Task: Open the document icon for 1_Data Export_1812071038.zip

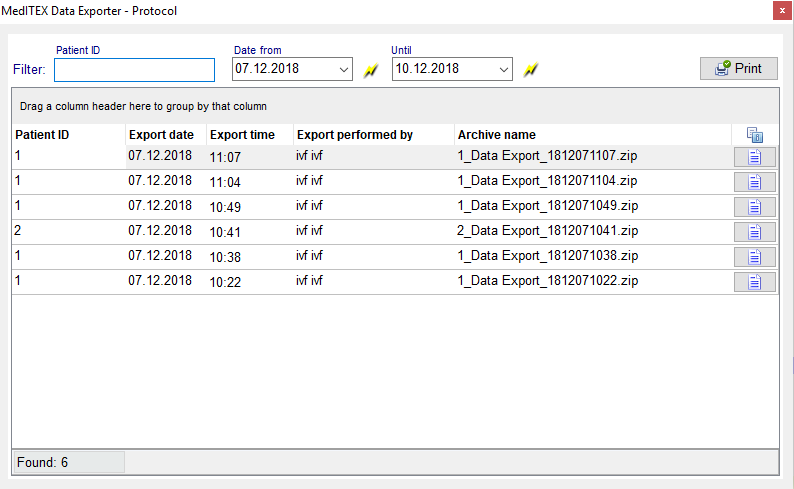Action: point(755,257)
